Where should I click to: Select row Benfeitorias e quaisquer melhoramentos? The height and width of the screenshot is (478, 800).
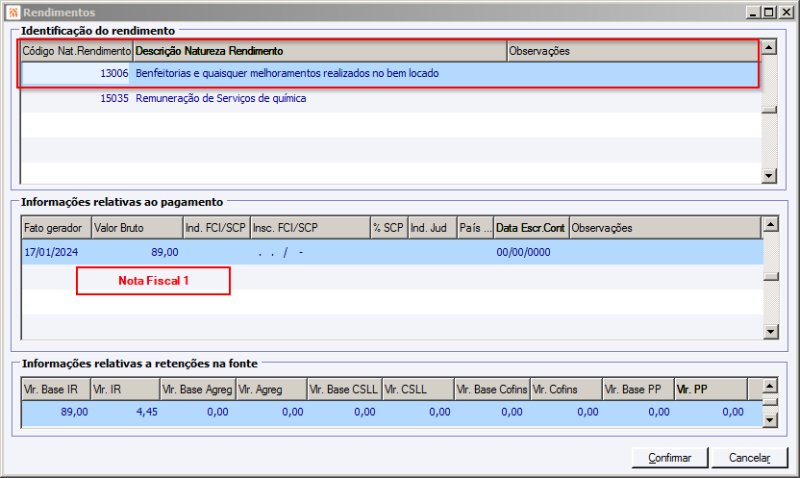tap(390, 73)
